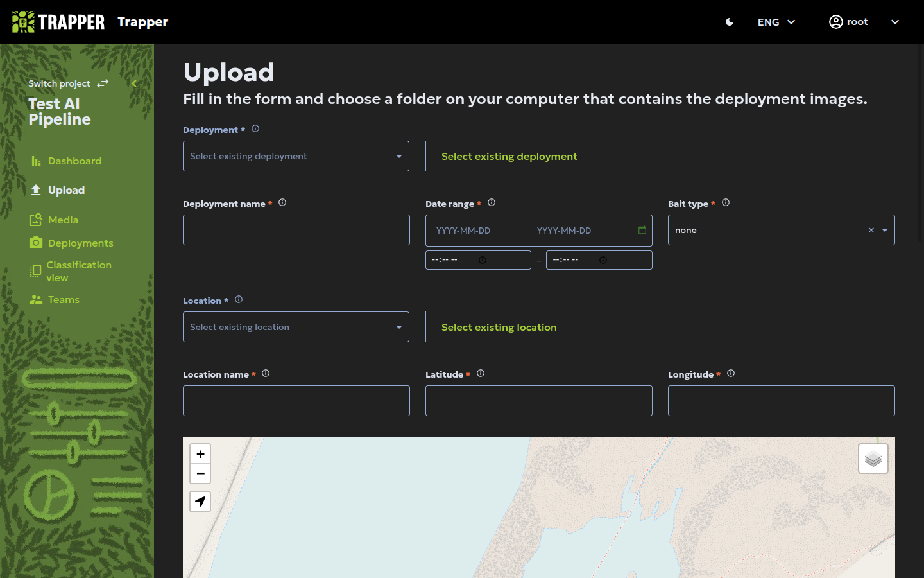This screenshot has width=924, height=578.
Task: Click the start time input
Action: click(478, 260)
